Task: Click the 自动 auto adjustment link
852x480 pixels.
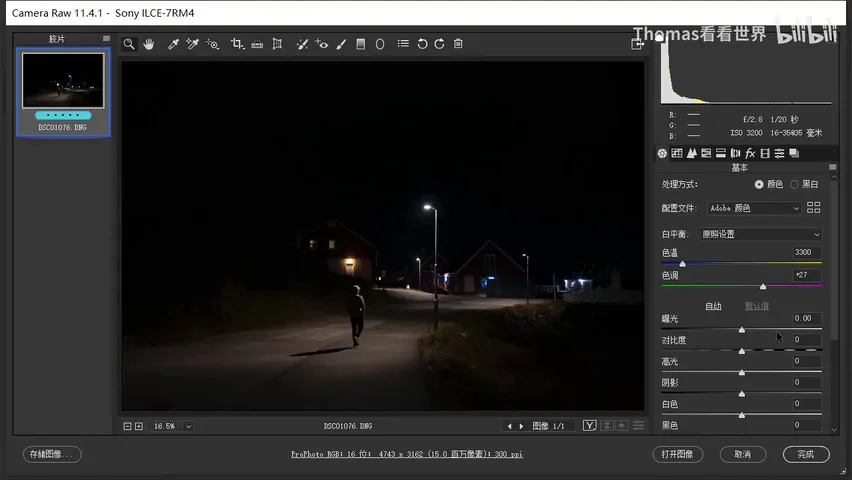Action: click(713, 306)
